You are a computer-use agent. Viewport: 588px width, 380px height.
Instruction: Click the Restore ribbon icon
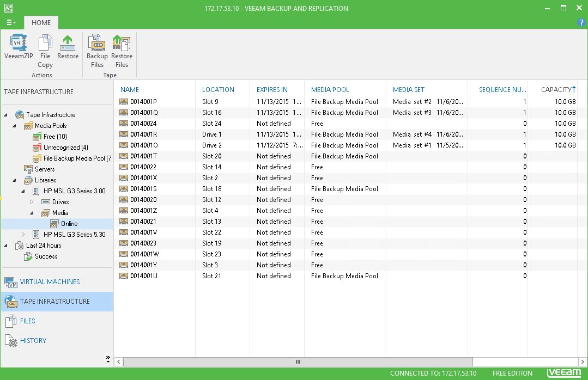[x=68, y=42]
